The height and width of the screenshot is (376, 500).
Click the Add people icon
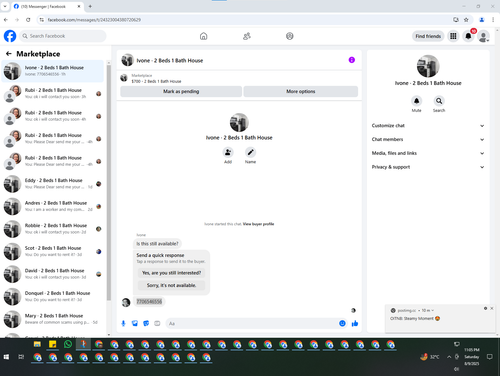tap(228, 152)
